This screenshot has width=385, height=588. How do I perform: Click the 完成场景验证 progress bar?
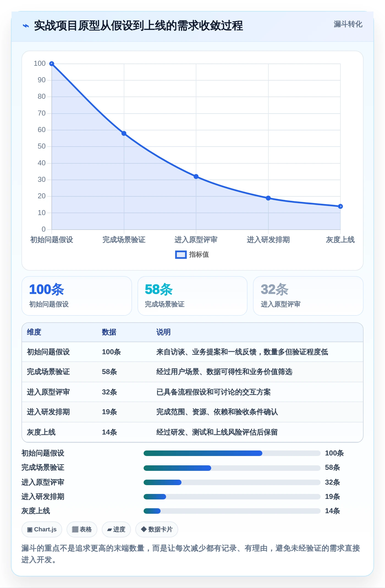click(x=232, y=468)
